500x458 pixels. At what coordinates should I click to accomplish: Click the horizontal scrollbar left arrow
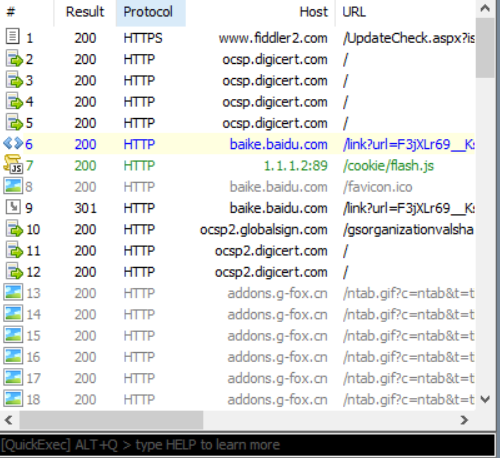(x=9, y=420)
